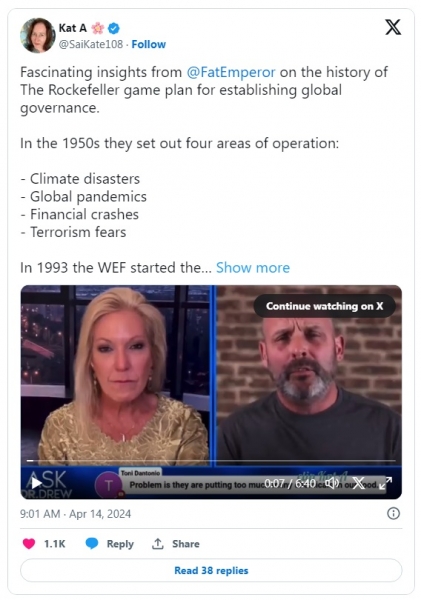The width and height of the screenshot is (421, 600).
Task: Click the Kat A display name
Action: pyautogui.click(x=72, y=28)
